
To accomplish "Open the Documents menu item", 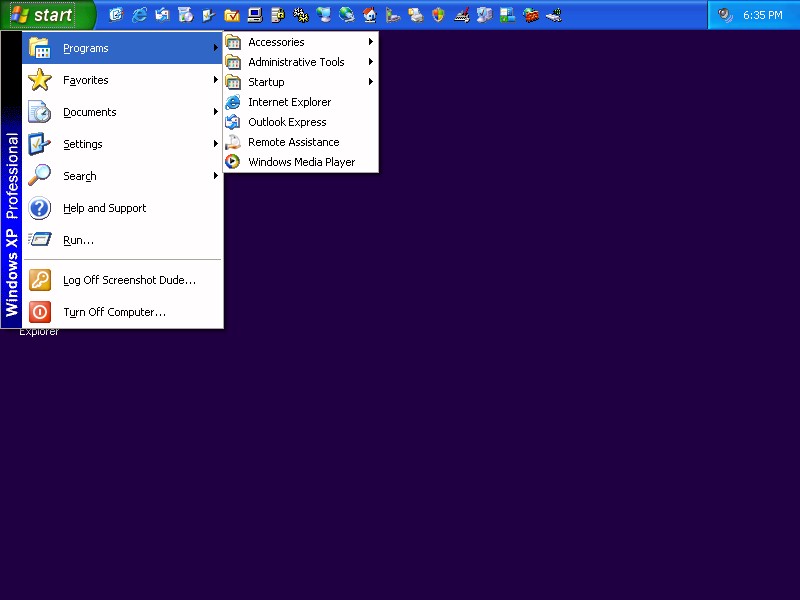I will pyautogui.click(x=89, y=112).
